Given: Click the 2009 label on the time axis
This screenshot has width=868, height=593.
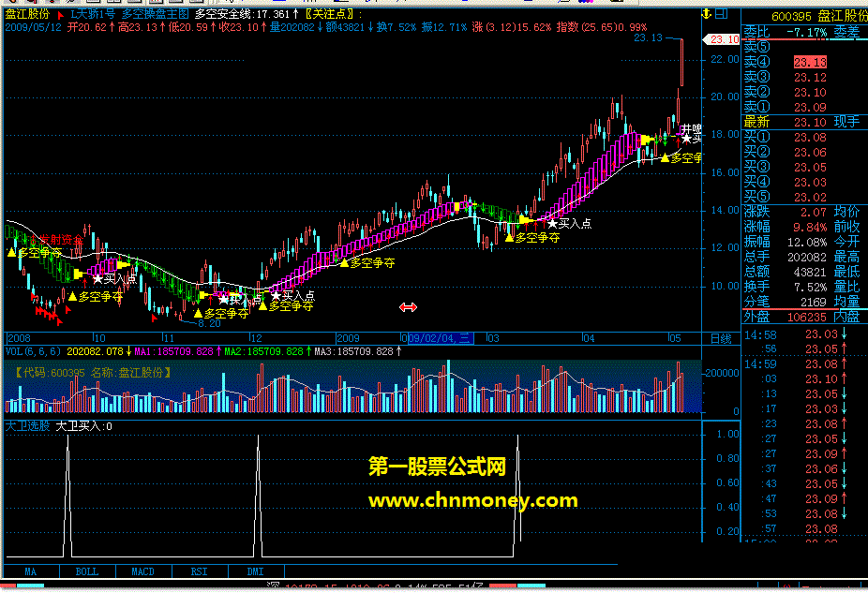Looking at the screenshot, I should tap(348, 338).
